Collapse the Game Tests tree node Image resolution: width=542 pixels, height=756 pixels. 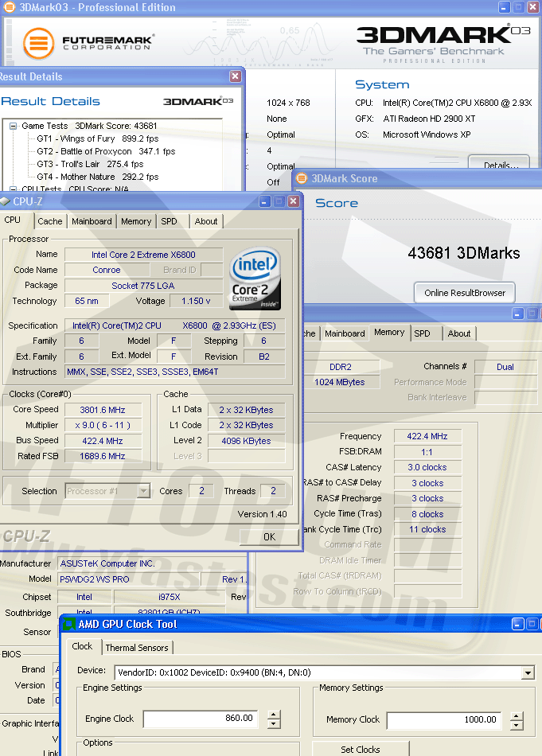(13, 126)
